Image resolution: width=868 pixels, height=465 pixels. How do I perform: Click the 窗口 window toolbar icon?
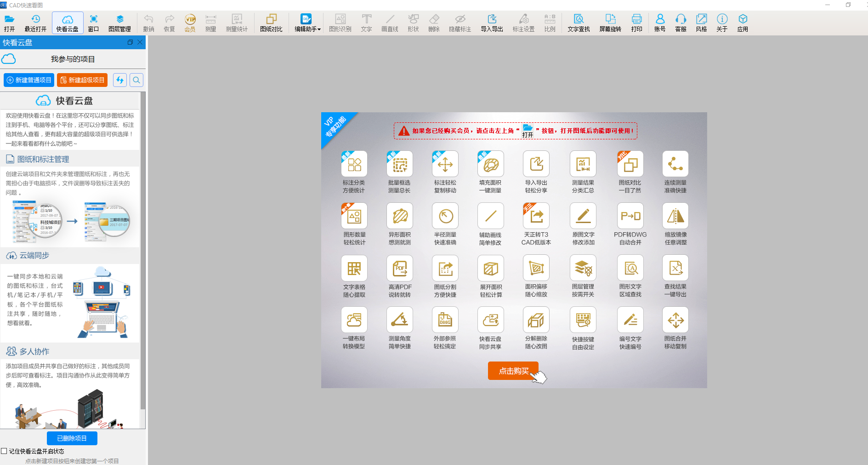point(93,23)
